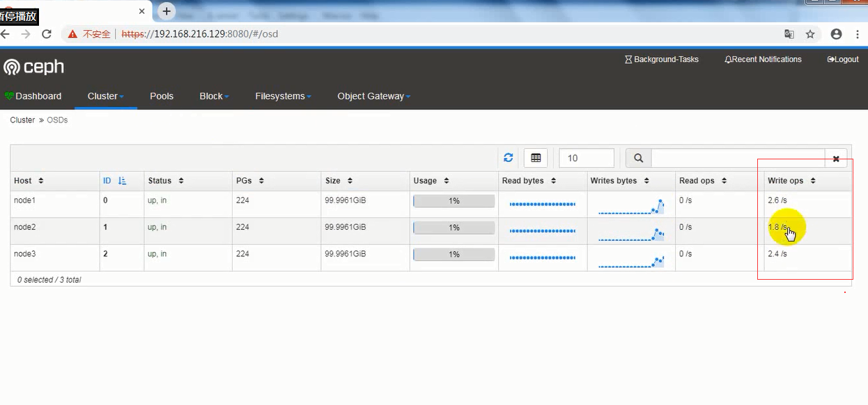Screen dimensions: 868x405
Task: Expand the Block dropdown menu
Action: (x=214, y=96)
